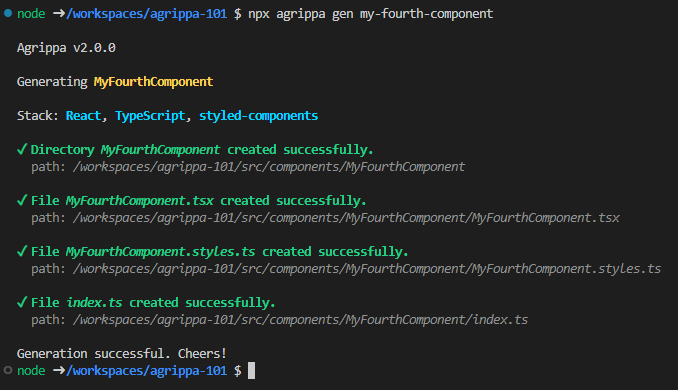The width and height of the screenshot is (678, 390).
Task: Open the path ending in components/MyFourthComponent
Action: 269,167
